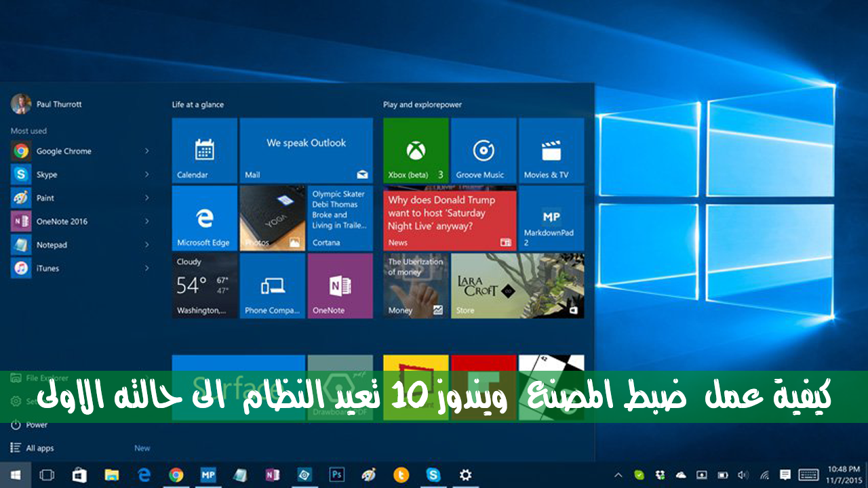Open OneNote from the taskbar
Image resolution: width=868 pixels, height=488 pixels.
[273, 475]
